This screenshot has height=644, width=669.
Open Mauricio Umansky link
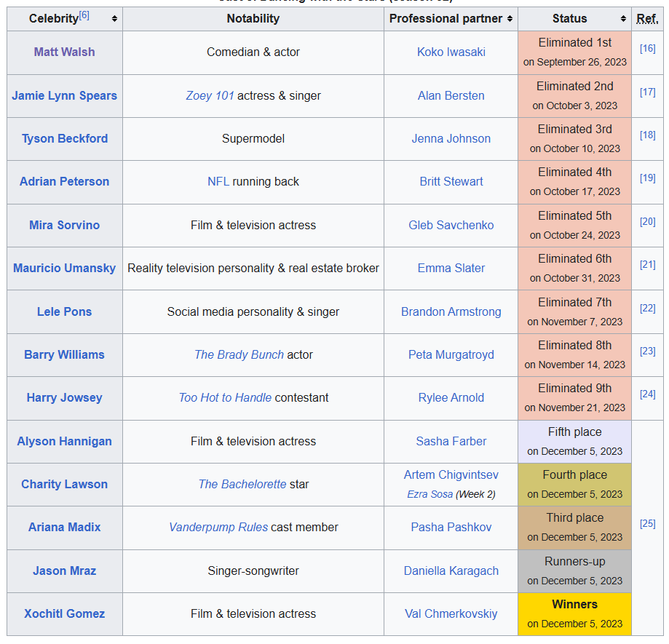click(65, 269)
